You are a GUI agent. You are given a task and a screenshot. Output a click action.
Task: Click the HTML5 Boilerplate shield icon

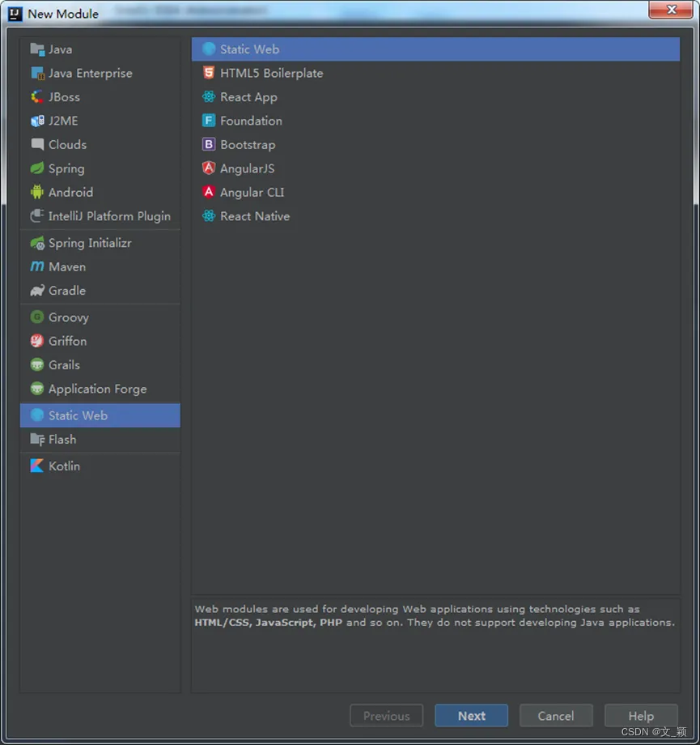pos(209,73)
